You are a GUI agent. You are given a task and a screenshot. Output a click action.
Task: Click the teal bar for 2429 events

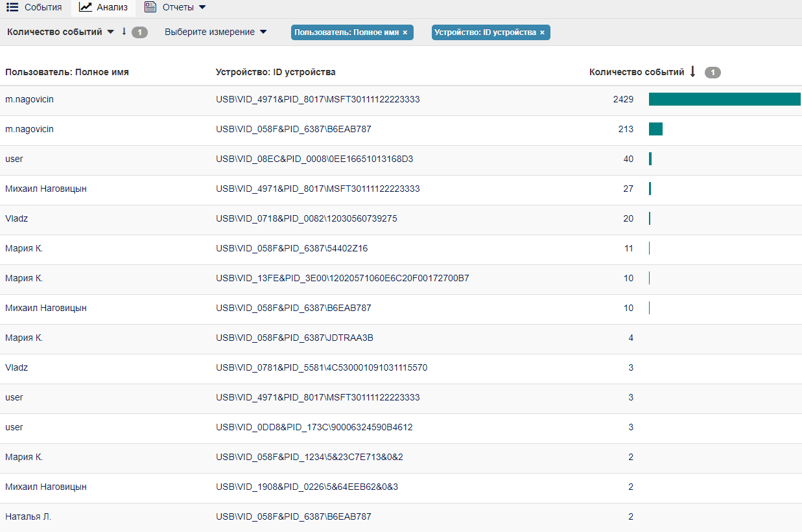(724, 99)
